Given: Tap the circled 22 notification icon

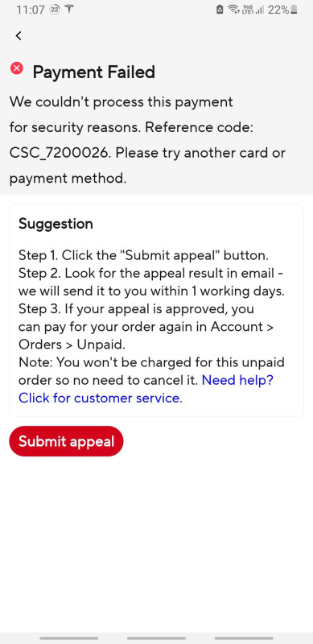Looking at the screenshot, I should coord(54,10).
